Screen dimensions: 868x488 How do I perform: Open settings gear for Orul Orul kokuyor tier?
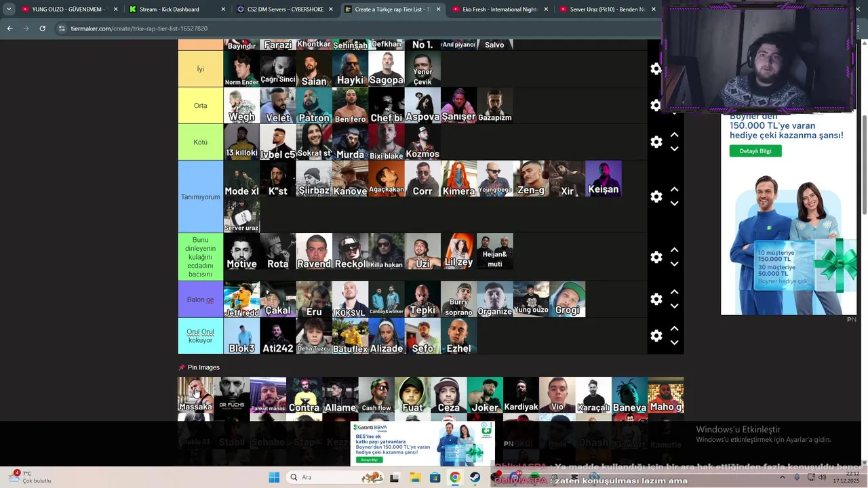coord(656,335)
